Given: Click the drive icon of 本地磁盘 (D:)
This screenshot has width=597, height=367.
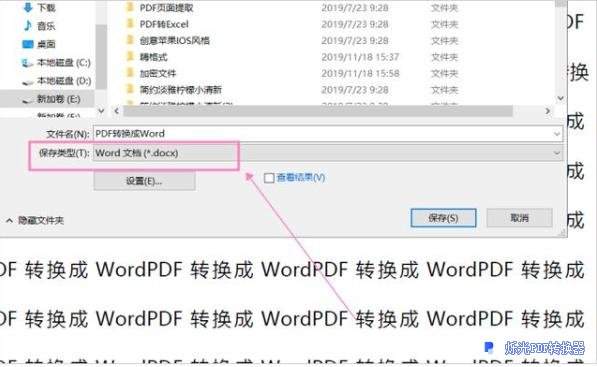Looking at the screenshot, I should 27,81.
